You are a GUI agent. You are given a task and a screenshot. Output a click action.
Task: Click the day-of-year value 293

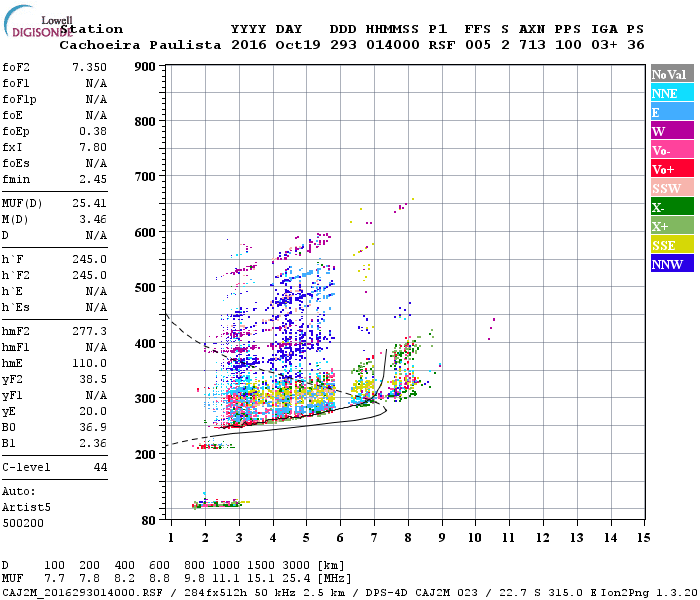tap(343, 45)
